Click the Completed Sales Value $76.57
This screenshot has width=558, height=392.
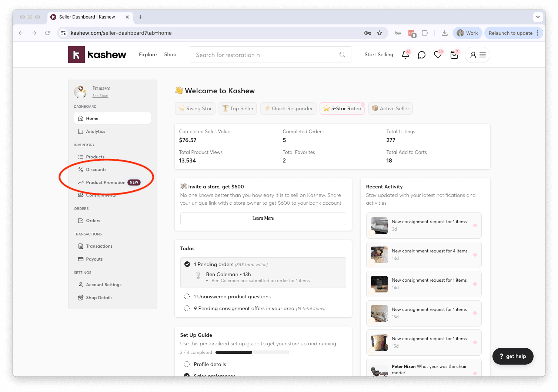tap(188, 140)
